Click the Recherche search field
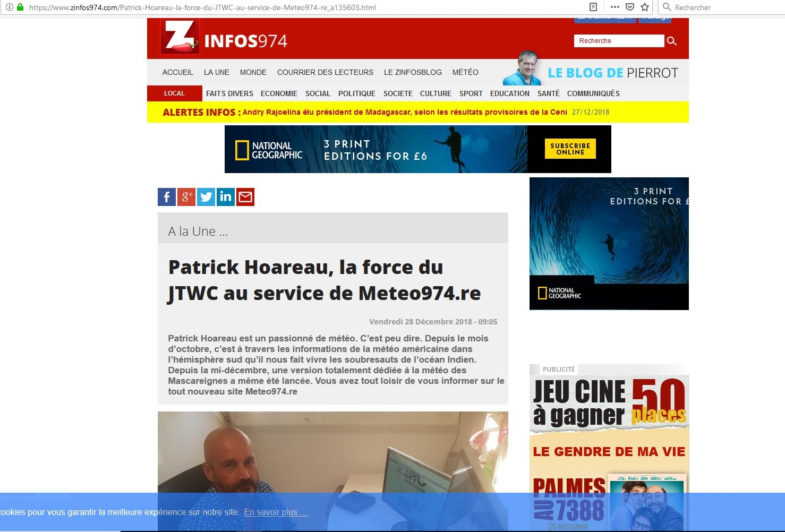The image size is (785, 532). click(x=619, y=41)
